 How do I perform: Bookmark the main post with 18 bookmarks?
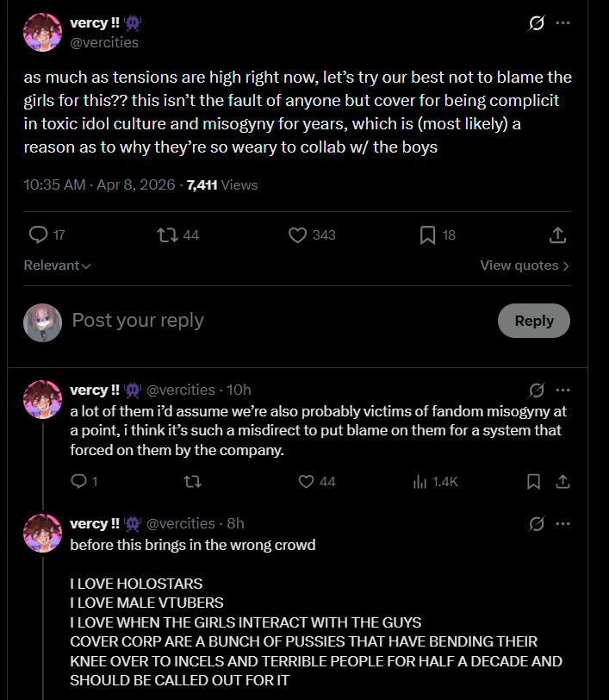point(427,234)
